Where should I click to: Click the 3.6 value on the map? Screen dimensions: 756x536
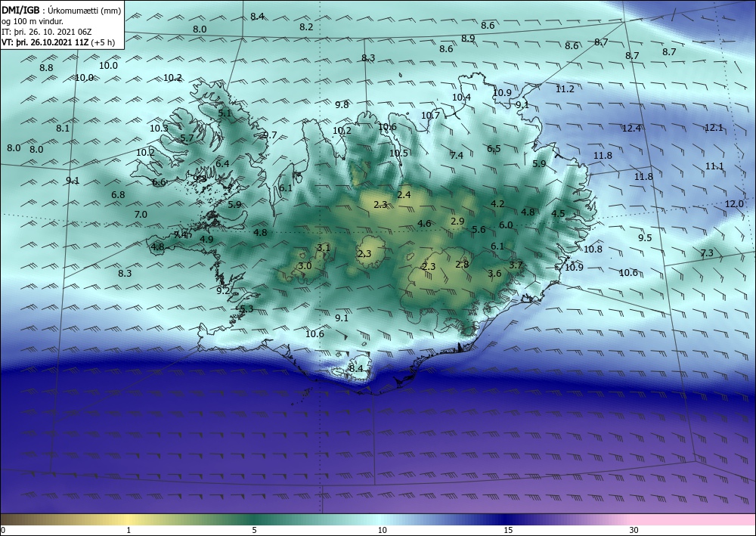(x=494, y=274)
